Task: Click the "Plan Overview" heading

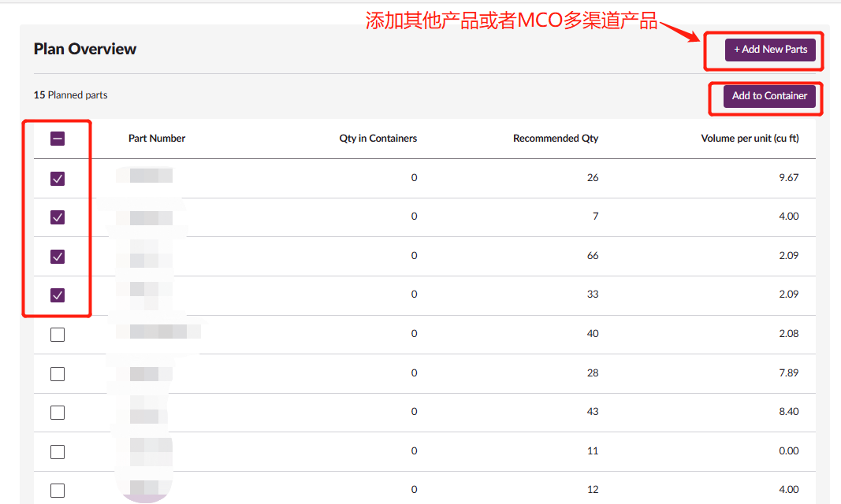Action: [84, 49]
